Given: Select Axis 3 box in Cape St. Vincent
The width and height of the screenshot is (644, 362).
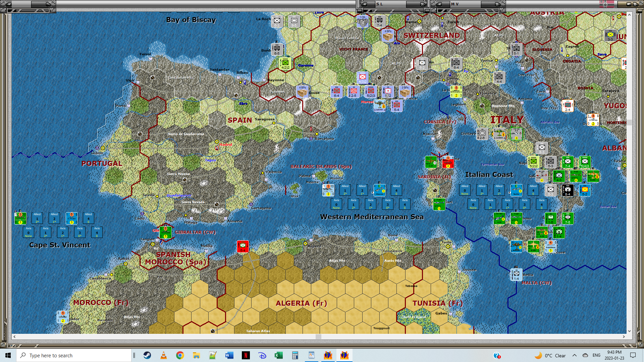Looking at the screenshot, I should [x=80, y=232].
